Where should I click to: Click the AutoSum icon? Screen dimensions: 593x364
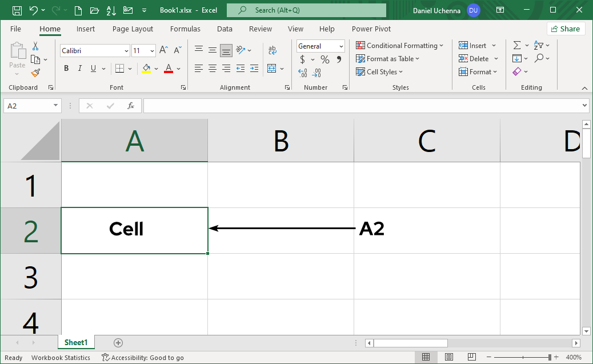(x=518, y=45)
